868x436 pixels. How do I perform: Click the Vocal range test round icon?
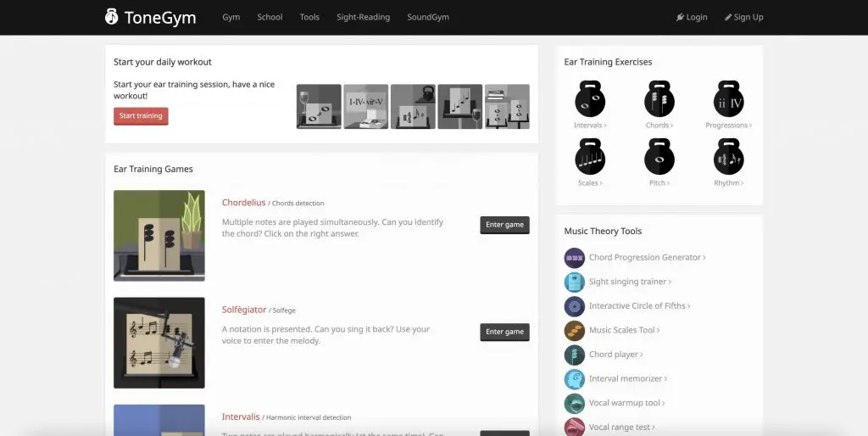point(575,428)
